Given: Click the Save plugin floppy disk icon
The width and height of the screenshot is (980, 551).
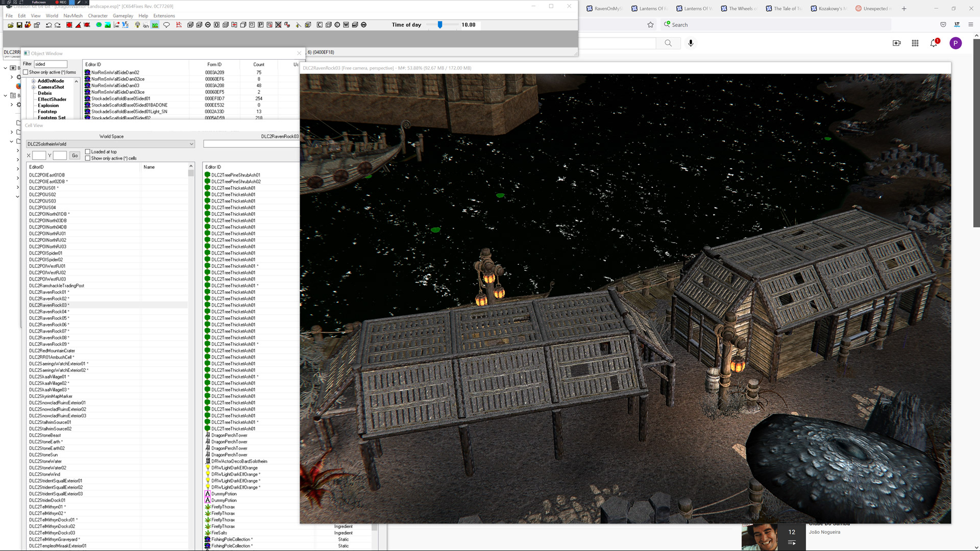Looking at the screenshot, I should pos(19,25).
